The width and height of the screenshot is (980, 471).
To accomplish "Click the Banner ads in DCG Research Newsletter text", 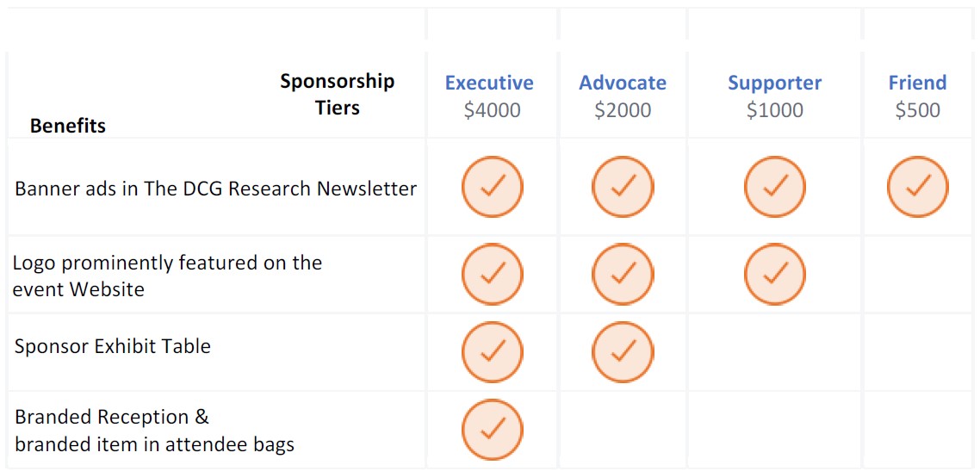I will click(x=215, y=189).
